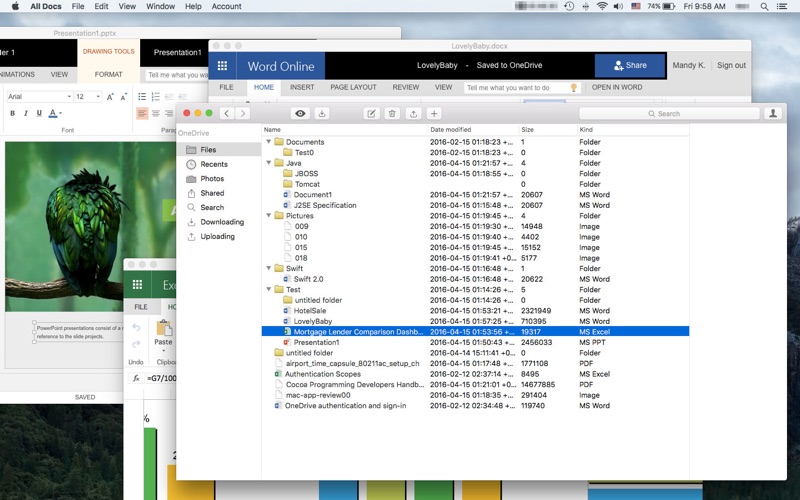Open the Window menu in menu bar
Image resolution: width=800 pixels, height=500 pixels.
[x=160, y=6]
